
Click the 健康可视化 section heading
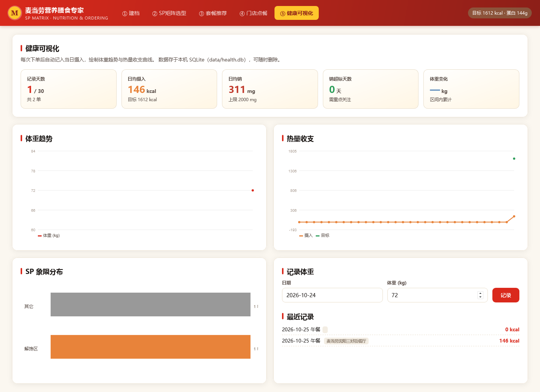[42, 49]
